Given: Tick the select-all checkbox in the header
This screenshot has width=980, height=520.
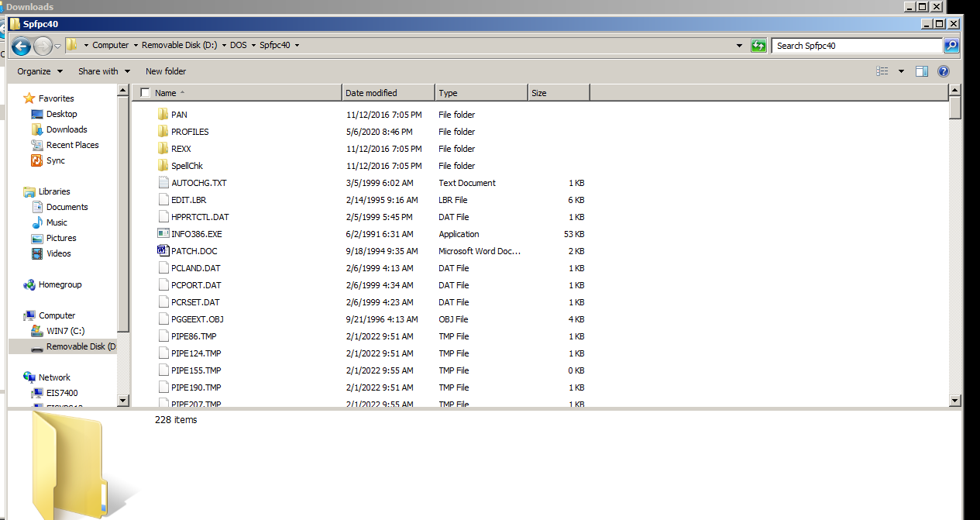Looking at the screenshot, I should [145, 93].
